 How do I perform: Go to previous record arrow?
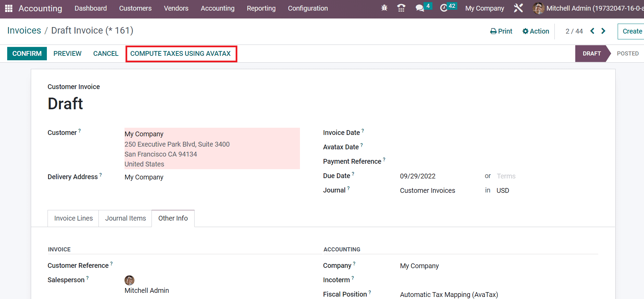pos(592,31)
